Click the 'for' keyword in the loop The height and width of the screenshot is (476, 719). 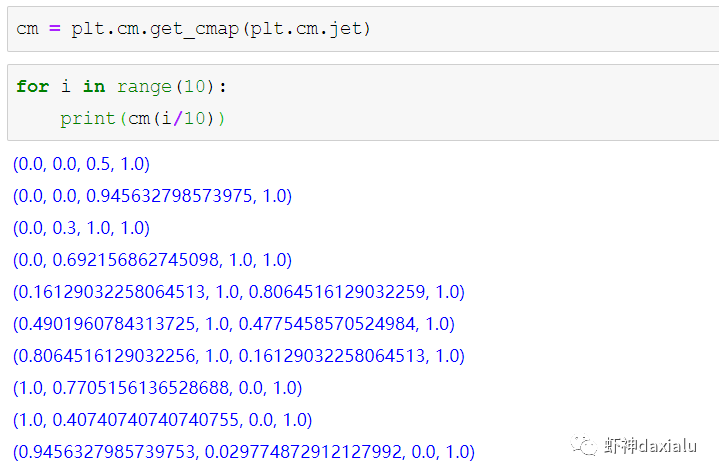(x=32, y=87)
